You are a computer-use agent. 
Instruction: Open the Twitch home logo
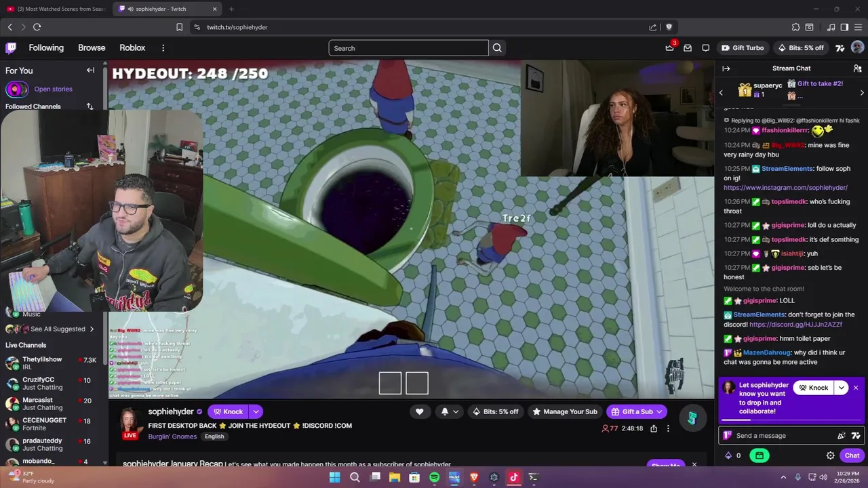tap(11, 47)
